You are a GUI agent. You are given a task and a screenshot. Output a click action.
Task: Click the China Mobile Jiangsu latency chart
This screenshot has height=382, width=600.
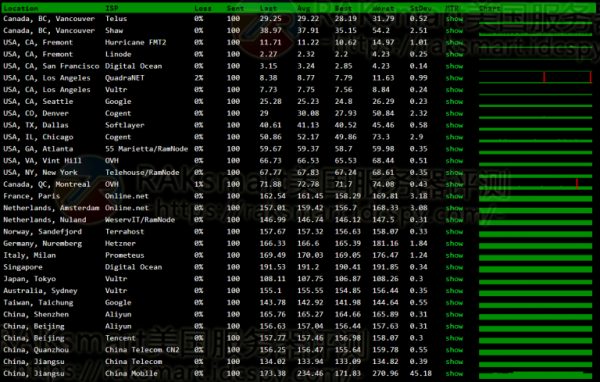pos(535,374)
